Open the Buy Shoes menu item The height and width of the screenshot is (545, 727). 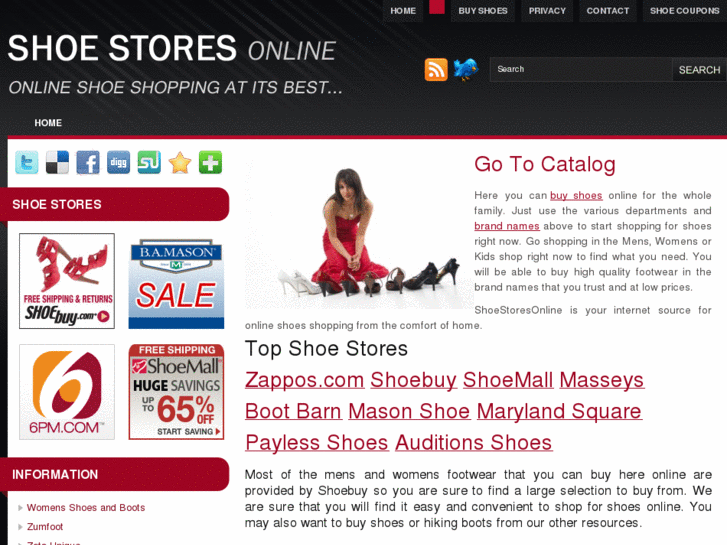(483, 11)
